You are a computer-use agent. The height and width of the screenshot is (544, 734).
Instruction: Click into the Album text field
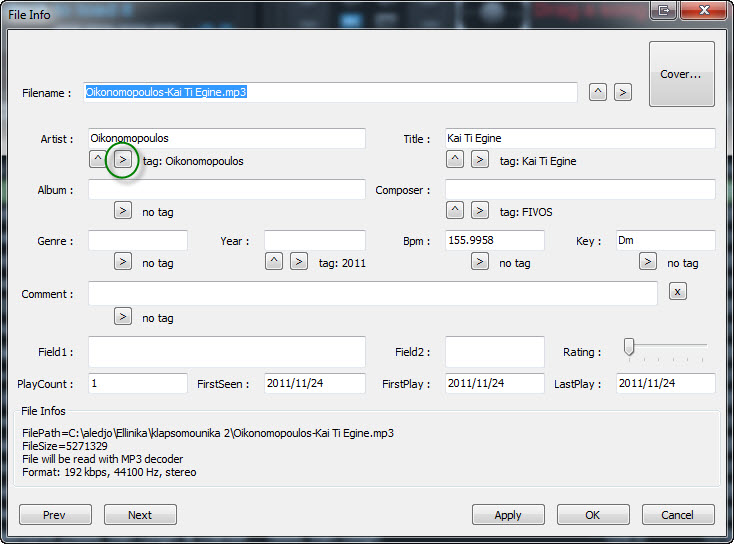tap(226, 190)
